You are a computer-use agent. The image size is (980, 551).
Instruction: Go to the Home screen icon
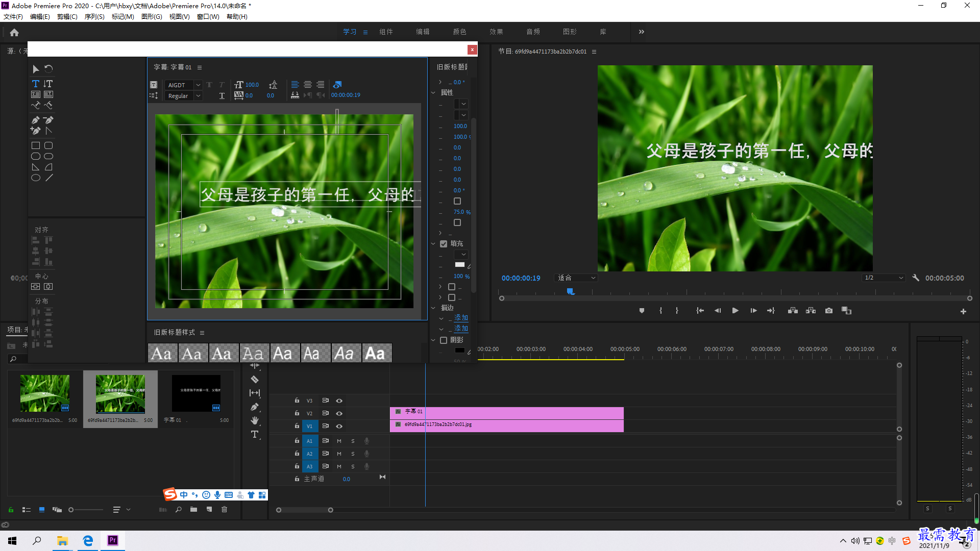point(14,32)
